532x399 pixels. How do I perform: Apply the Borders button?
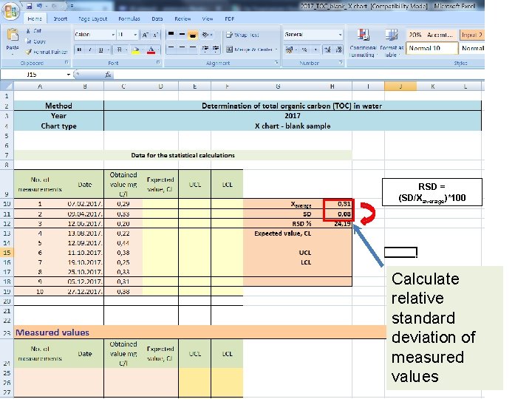(x=119, y=50)
